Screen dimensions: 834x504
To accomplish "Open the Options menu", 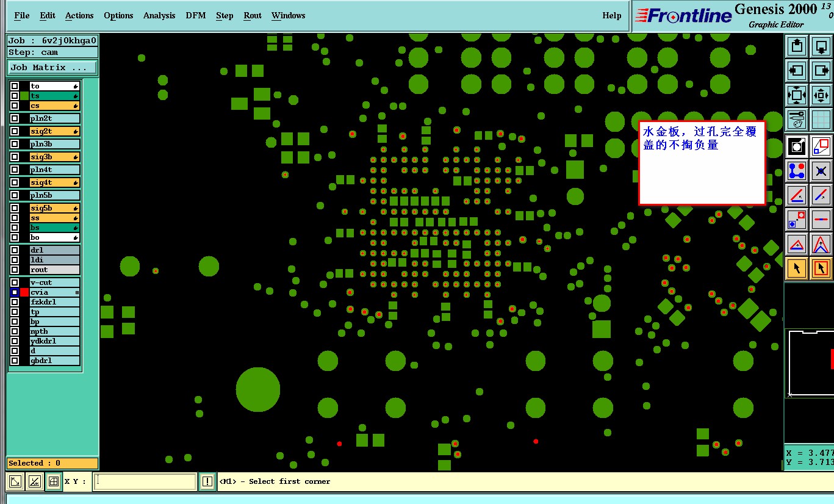I will (x=118, y=15).
